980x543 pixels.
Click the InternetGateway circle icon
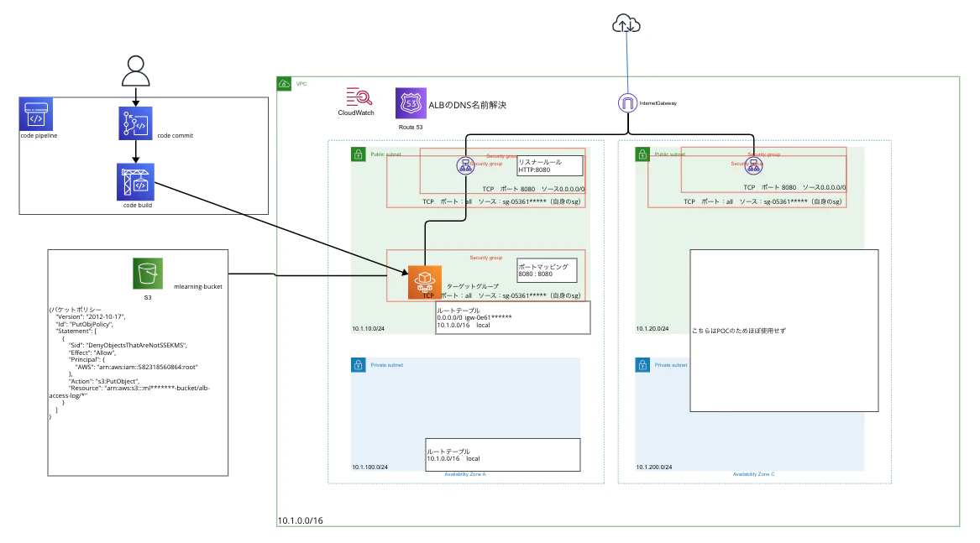[627, 103]
